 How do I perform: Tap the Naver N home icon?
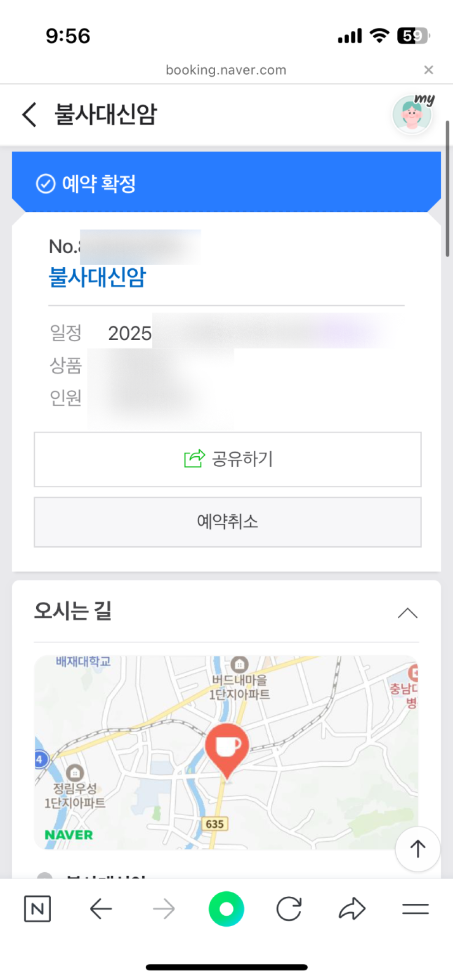(x=37, y=908)
